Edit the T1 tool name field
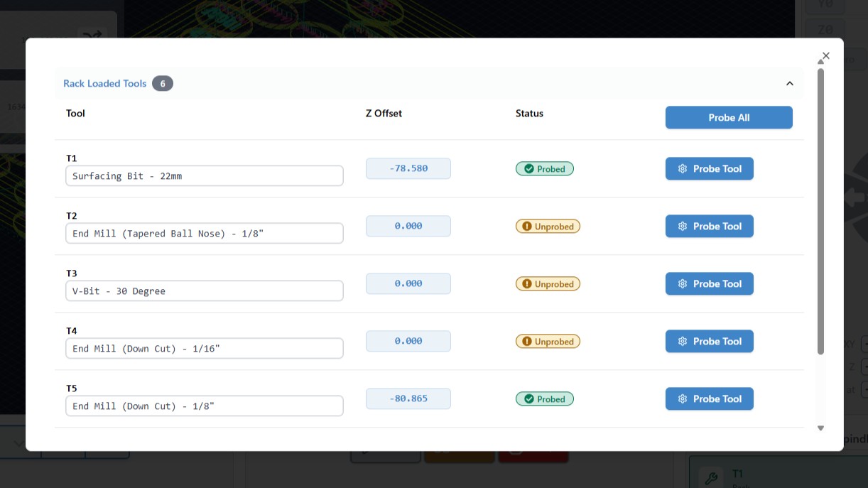This screenshot has height=488, width=868. click(x=204, y=176)
